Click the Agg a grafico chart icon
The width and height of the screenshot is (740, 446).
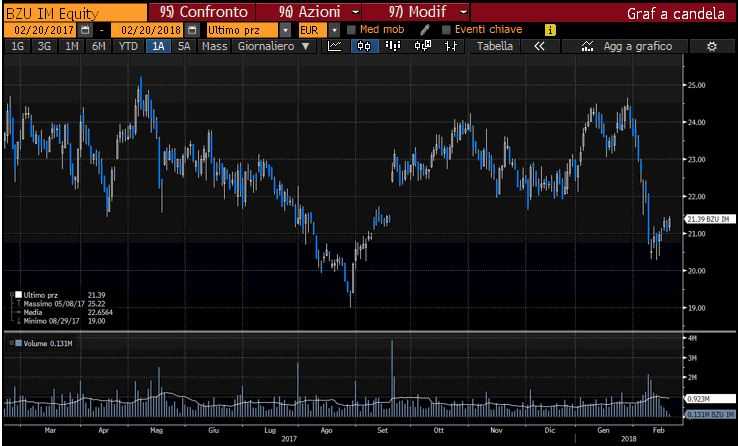coord(587,46)
